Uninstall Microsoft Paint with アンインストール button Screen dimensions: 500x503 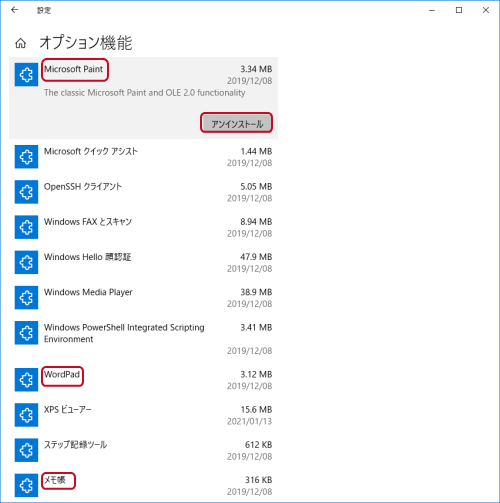(236, 123)
